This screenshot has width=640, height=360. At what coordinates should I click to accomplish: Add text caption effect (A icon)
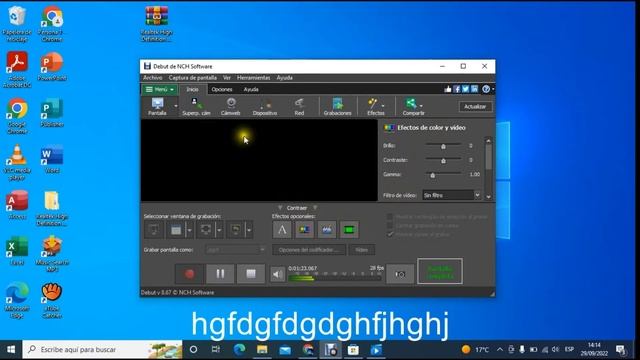tap(282, 230)
